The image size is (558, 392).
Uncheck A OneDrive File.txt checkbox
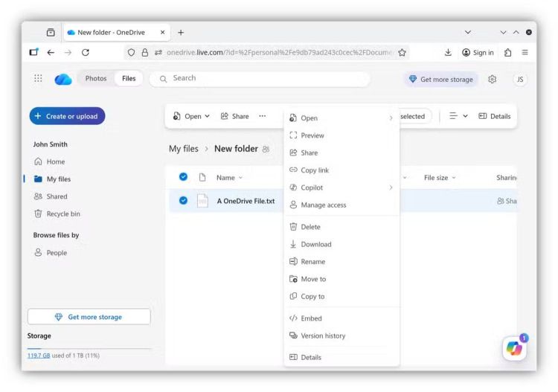click(183, 201)
